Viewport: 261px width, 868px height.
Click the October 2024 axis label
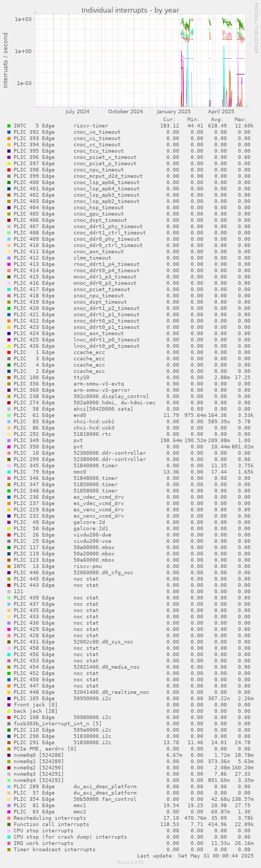coord(126,112)
